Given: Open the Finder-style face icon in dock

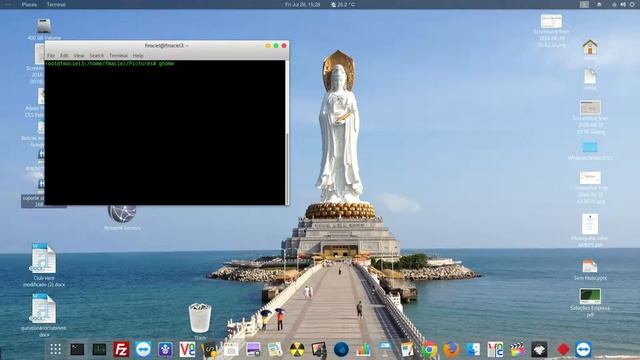Looking at the screenshot, I should pyautogui.click(x=473, y=349).
